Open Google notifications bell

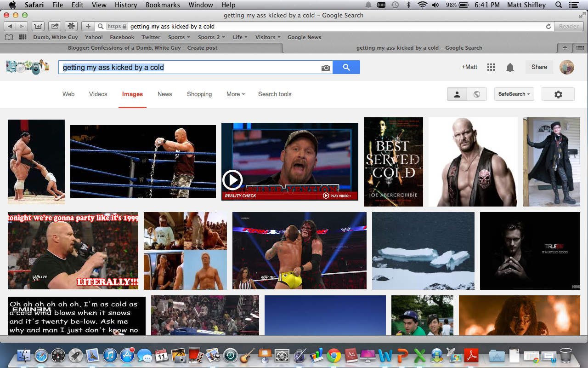tap(510, 68)
